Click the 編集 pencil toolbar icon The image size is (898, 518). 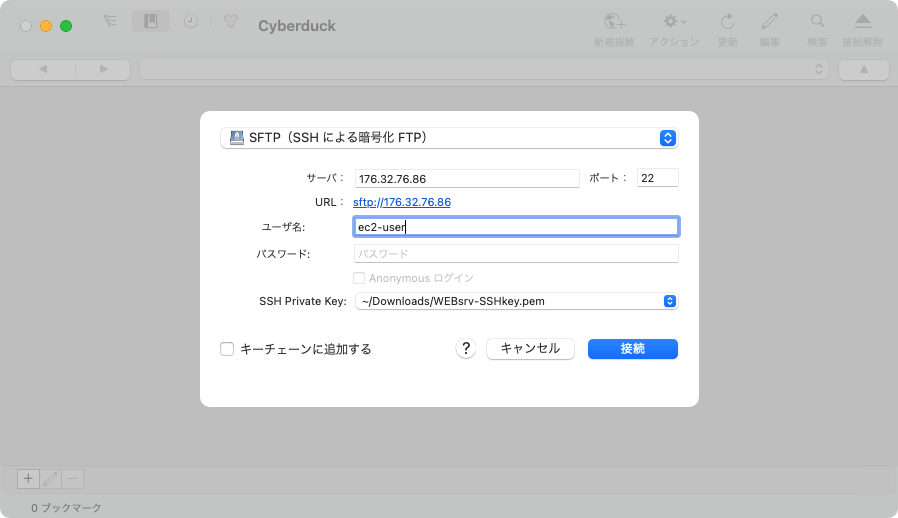770,30
